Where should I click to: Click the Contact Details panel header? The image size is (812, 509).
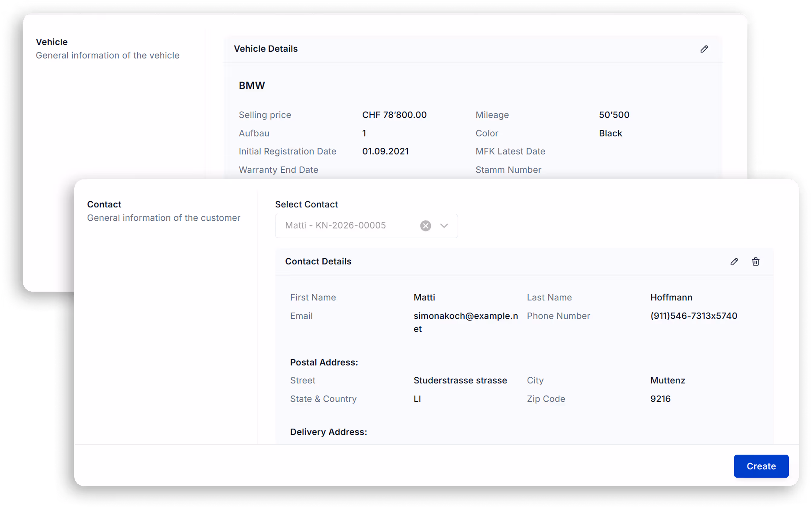coord(318,261)
